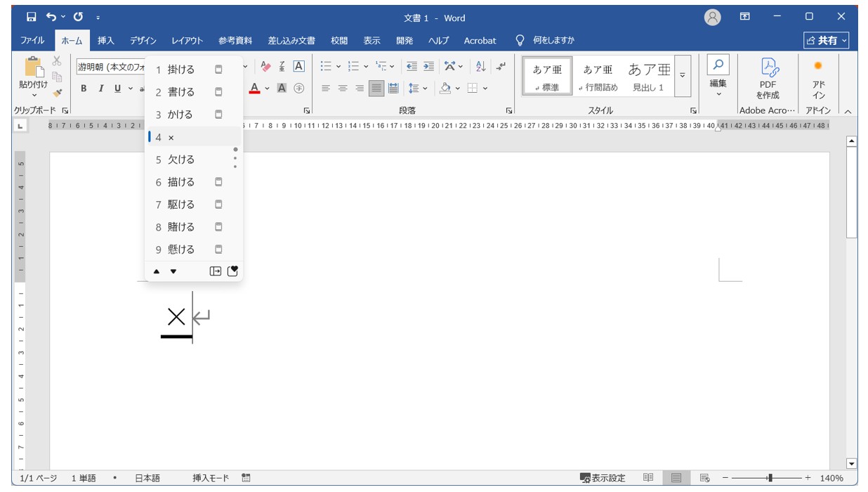Screen dimensions: 868x492
Task: Select the 行間詰め style
Action: 598,76
